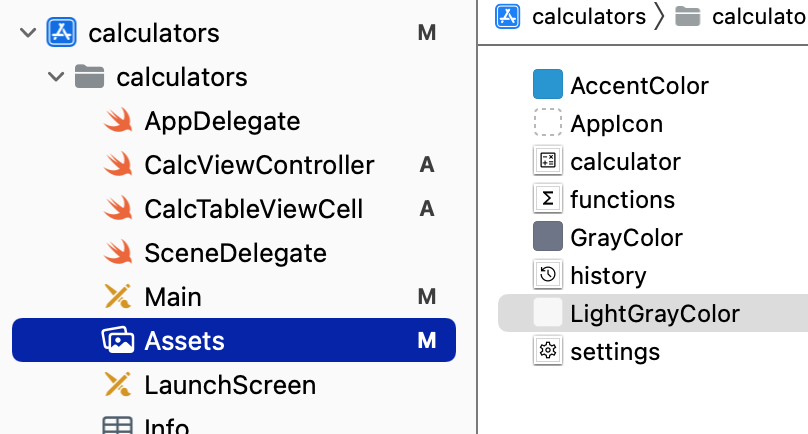Select the AccentColor blue swatch
Viewport: 808px width, 434px height.
pos(548,84)
